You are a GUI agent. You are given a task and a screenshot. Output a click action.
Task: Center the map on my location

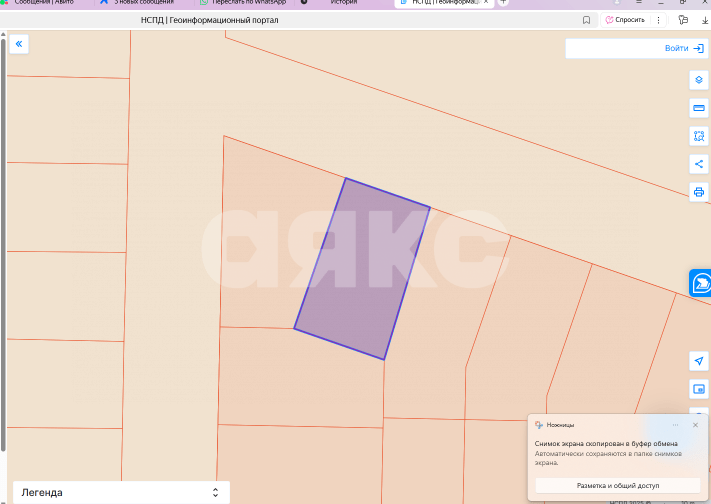tap(699, 361)
